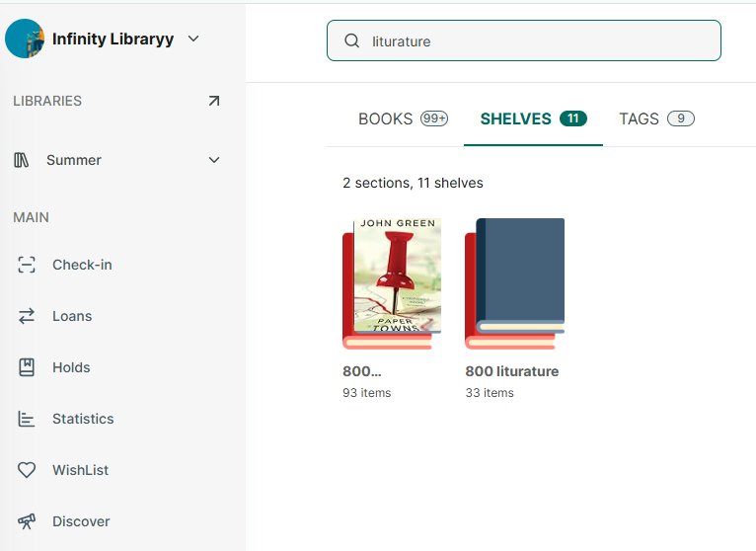Screen dimensions: 756x551
Task: Click the '93 items' label
Action: 367,393
